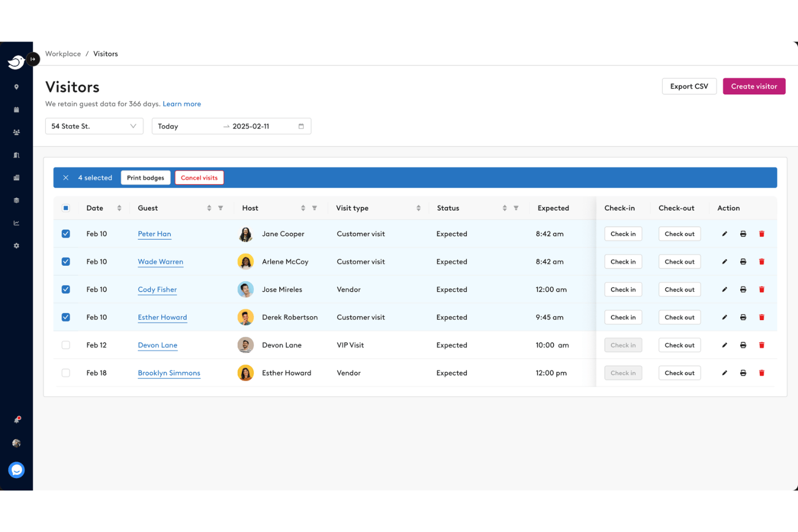The height and width of the screenshot is (532, 798).
Task: Toggle the select-all header checkbox
Action: pos(66,208)
